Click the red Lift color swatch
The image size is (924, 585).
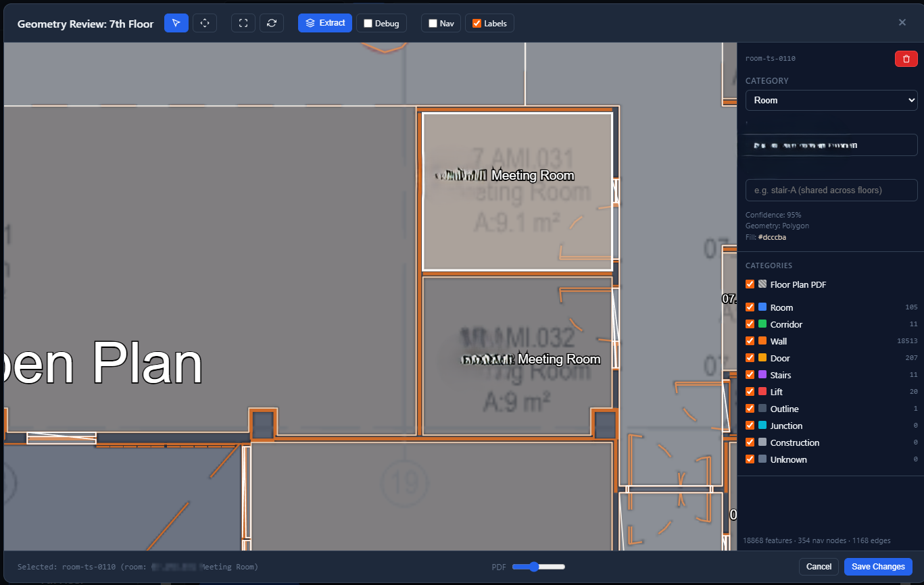point(762,392)
